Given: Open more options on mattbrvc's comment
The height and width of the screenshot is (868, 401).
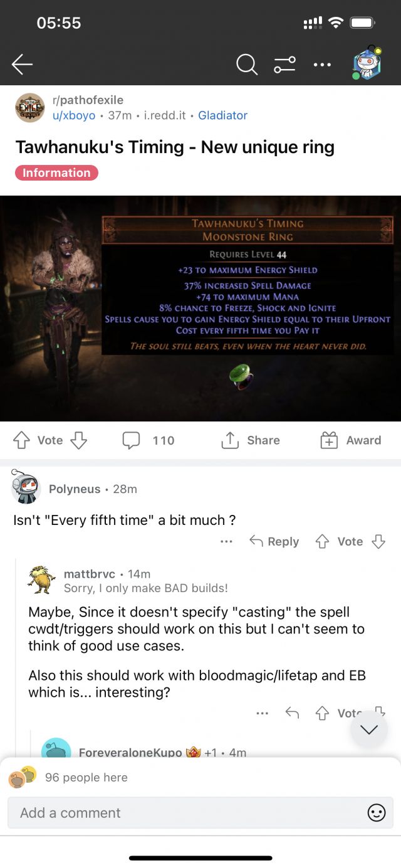Looking at the screenshot, I should [x=263, y=713].
